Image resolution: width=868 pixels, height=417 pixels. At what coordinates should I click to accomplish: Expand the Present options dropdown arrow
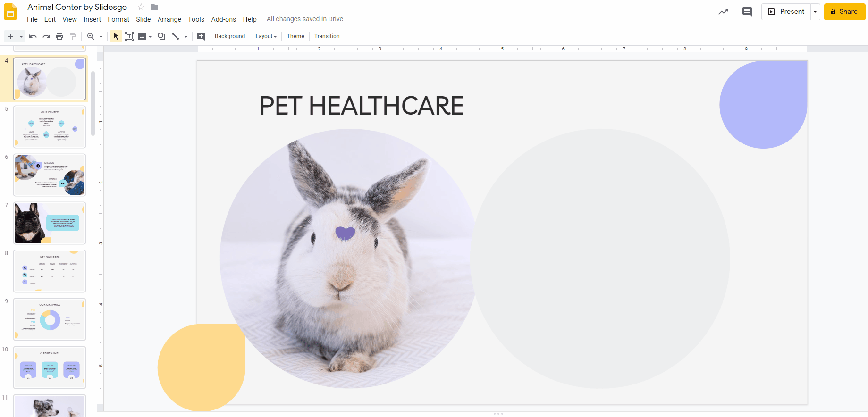tap(815, 12)
